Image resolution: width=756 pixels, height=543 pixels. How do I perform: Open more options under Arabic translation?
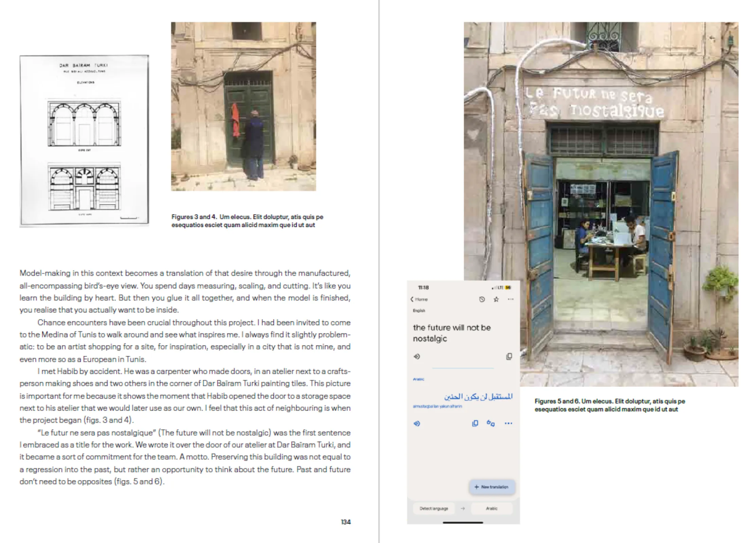[508, 423]
